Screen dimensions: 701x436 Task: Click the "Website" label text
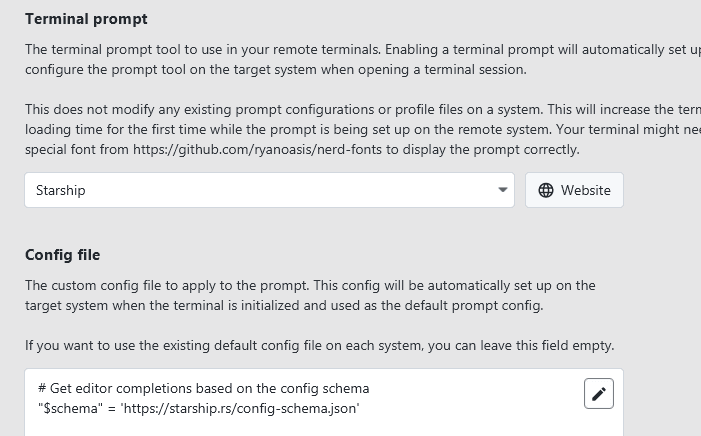[586, 190]
